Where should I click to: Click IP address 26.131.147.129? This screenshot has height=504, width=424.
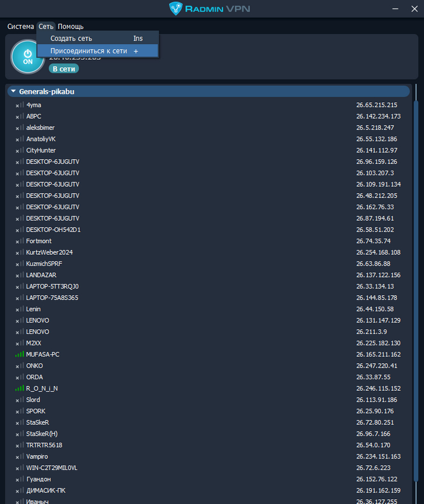pos(379,321)
